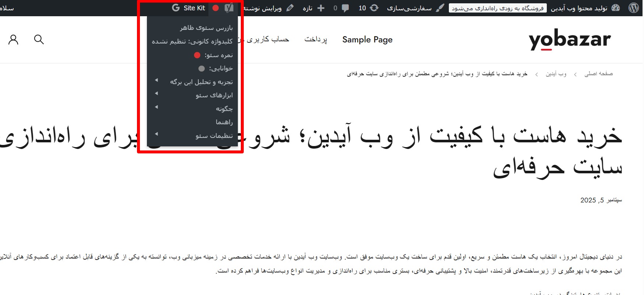The width and height of the screenshot is (644, 295).
Task: Click the comments bubble icon showing 0
Action: pyautogui.click(x=345, y=8)
